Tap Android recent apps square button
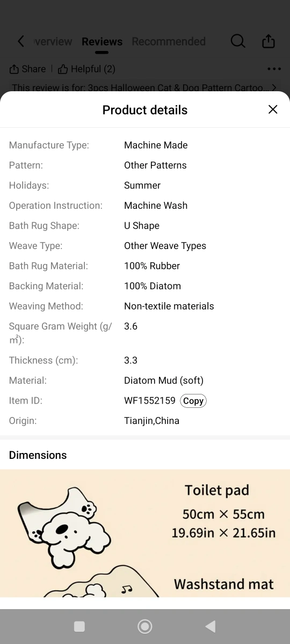The height and width of the screenshot is (644, 290). tap(79, 626)
